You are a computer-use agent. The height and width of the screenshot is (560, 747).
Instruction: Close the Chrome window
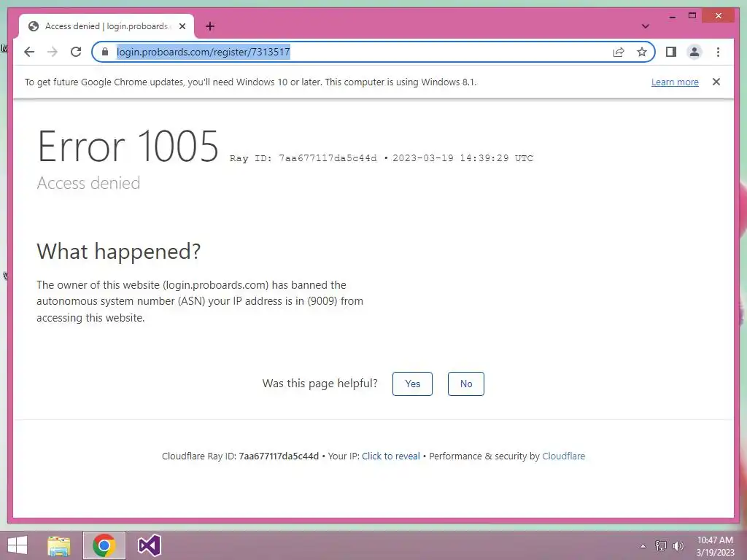[x=719, y=16]
